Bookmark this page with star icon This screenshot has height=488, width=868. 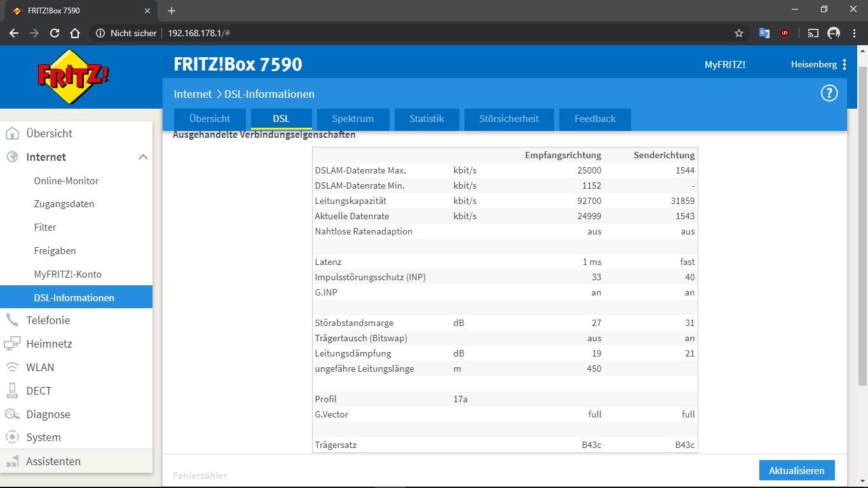pos(738,33)
